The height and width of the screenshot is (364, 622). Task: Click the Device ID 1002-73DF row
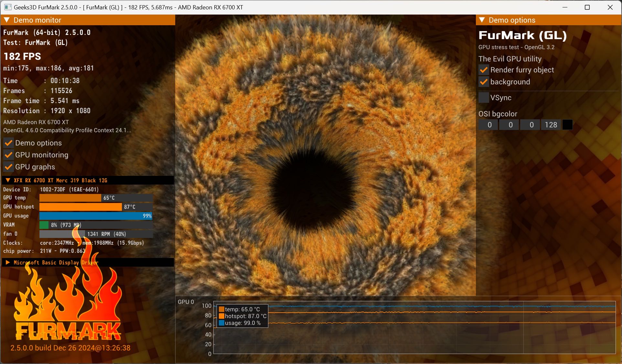[51, 189]
